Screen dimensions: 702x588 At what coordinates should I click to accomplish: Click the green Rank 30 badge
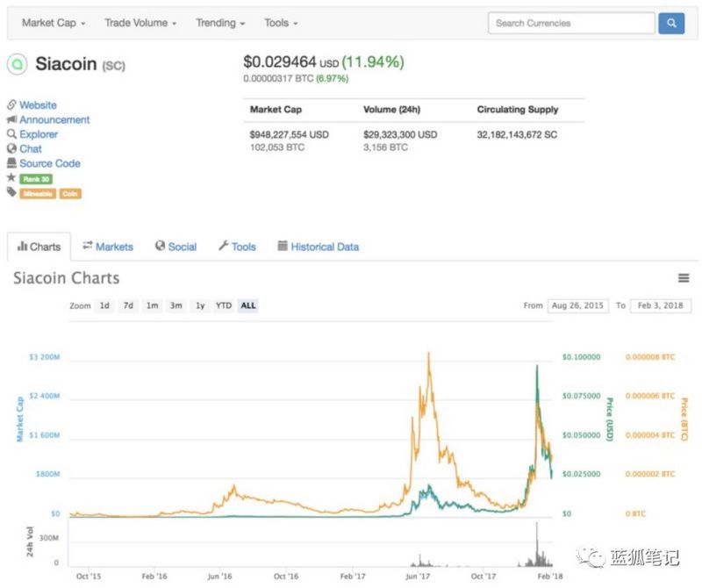point(36,179)
